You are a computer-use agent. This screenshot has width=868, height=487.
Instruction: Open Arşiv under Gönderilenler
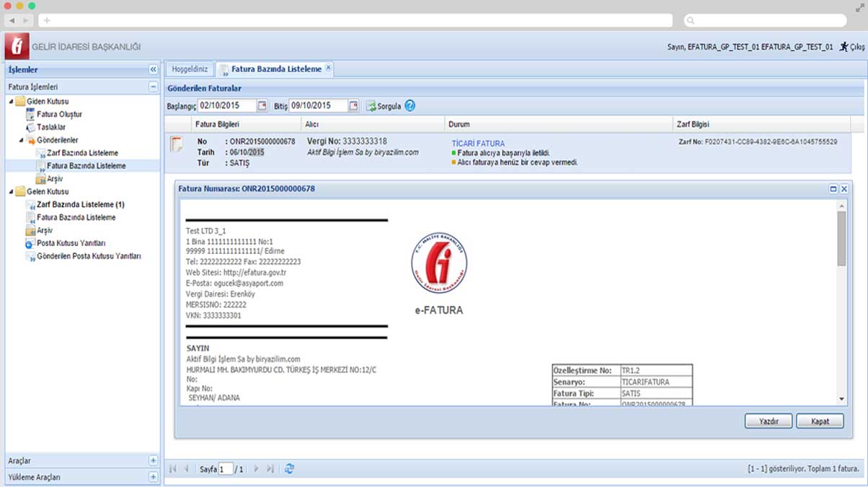(55, 179)
